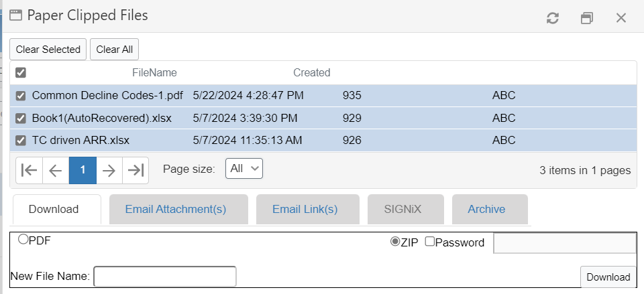Uncheck Common Decline Codes-1.pdf row
The width and height of the screenshot is (644, 294).
21,96
